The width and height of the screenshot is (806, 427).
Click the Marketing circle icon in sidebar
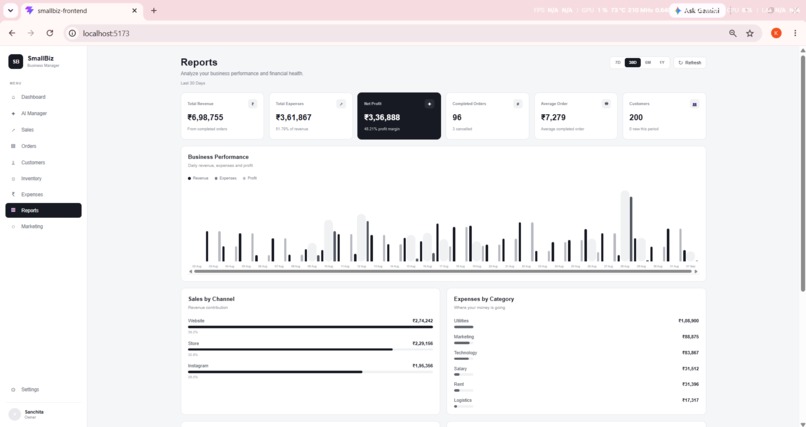coord(13,227)
